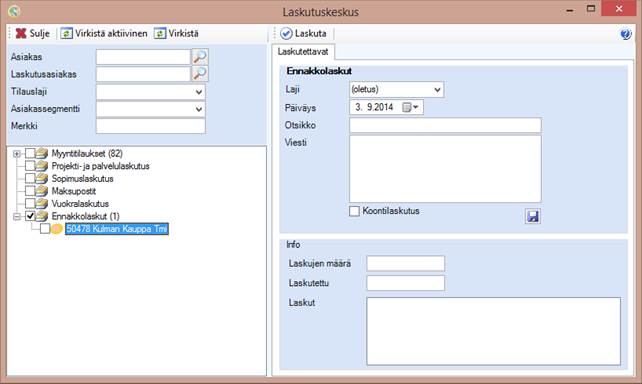Click the Asiakas magnifier search icon

tap(200, 56)
